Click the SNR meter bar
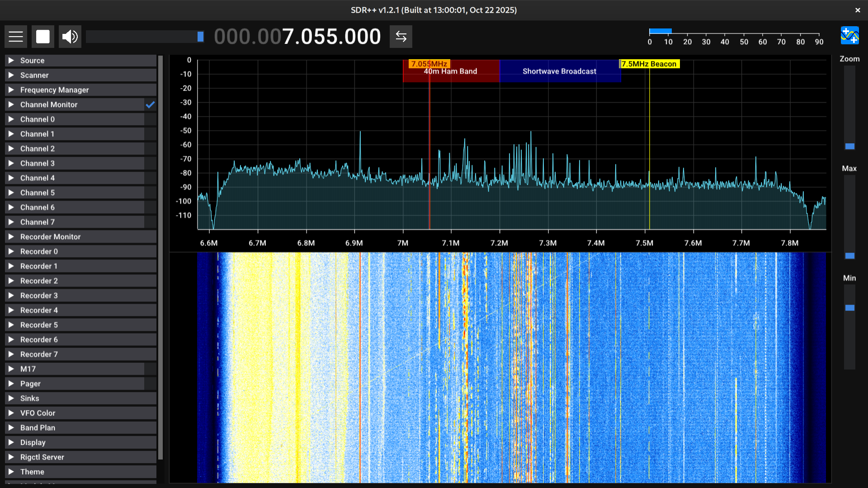 click(660, 32)
